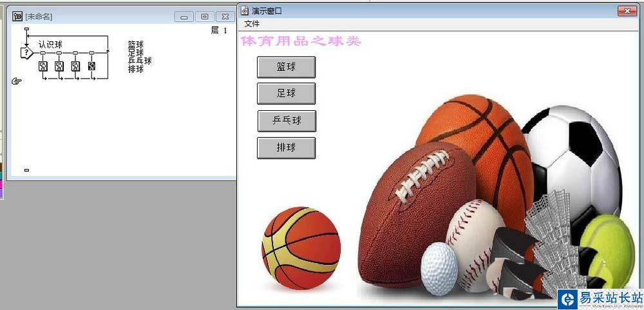This screenshot has width=644, height=310.
Task: Click the flowline start marker at top
Action: (26, 29)
